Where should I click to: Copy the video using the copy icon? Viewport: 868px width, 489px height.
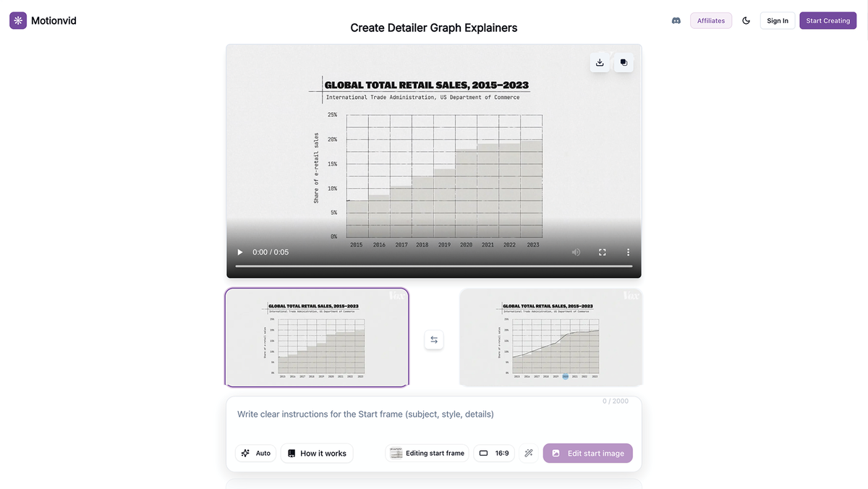tap(624, 62)
